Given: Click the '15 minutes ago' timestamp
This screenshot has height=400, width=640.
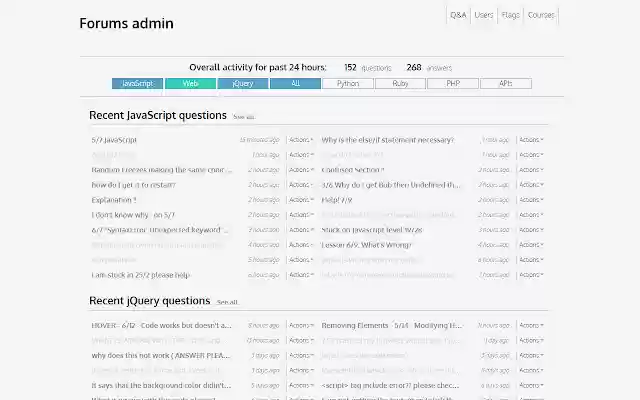Looking at the screenshot, I should click(x=260, y=140).
